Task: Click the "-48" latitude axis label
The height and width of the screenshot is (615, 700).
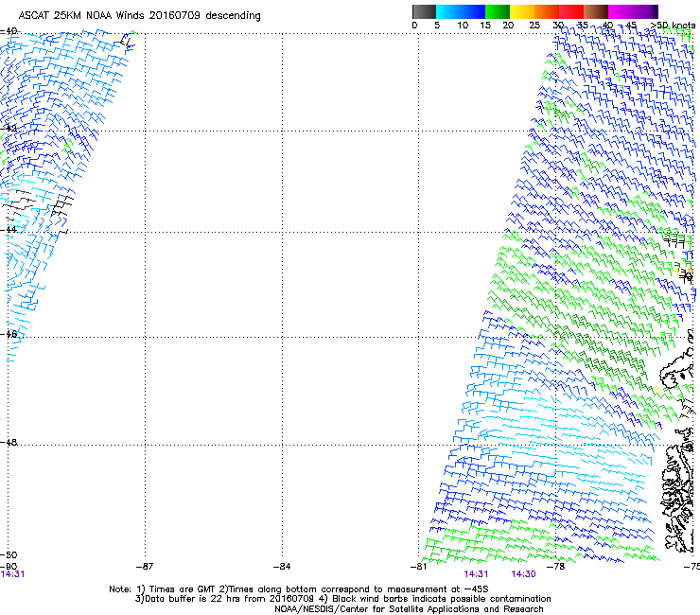Action: pos(8,442)
